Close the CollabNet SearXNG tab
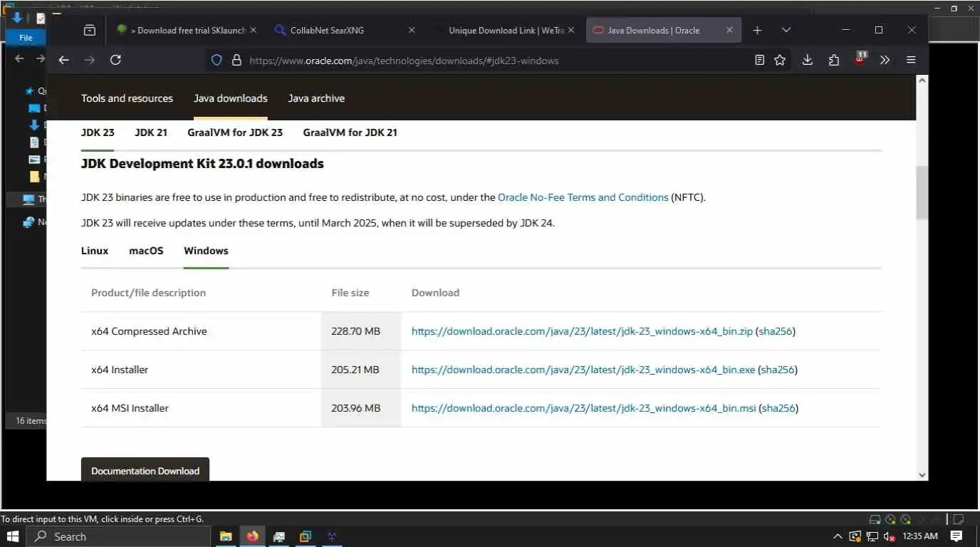Screen dimensions: 980x547 pos(412,31)
